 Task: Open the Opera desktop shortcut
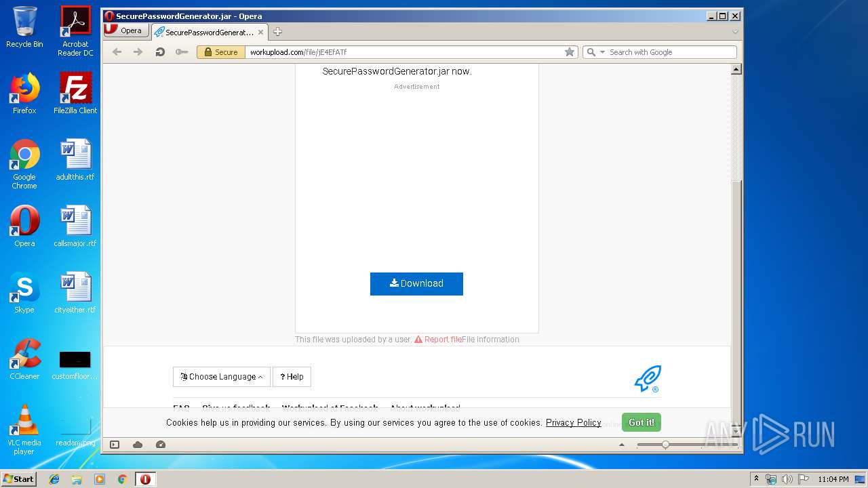24,226
